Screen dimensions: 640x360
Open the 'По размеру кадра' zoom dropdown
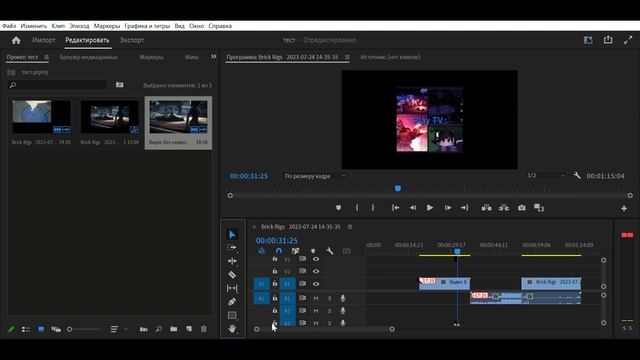coord(315,176)
